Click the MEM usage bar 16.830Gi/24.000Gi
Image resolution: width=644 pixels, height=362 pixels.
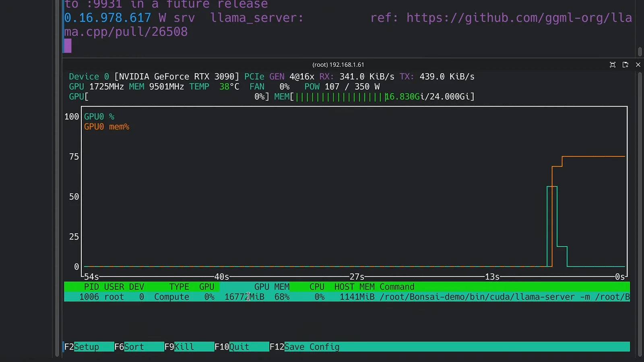pos(374,97)
